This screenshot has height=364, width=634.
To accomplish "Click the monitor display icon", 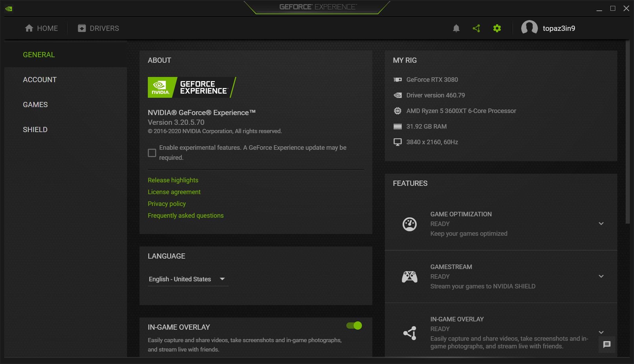I will click(x=397, y=142).
